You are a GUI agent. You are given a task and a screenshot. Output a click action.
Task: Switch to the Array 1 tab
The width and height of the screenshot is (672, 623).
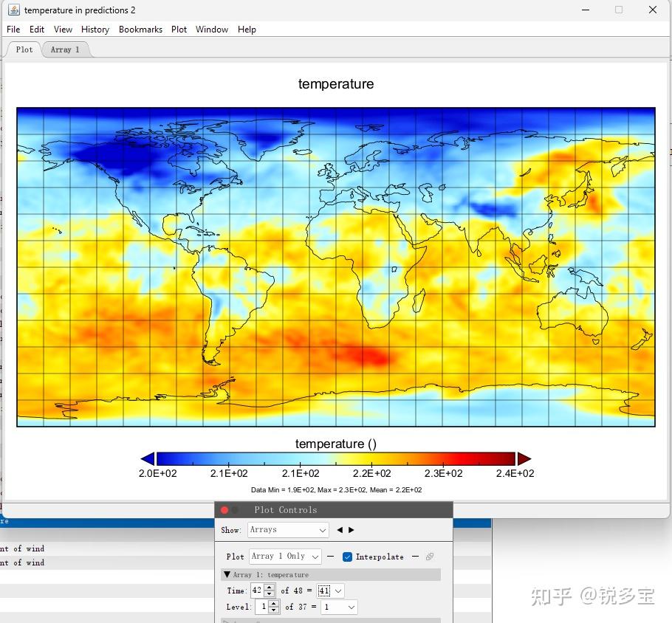(x=65, y=49)
